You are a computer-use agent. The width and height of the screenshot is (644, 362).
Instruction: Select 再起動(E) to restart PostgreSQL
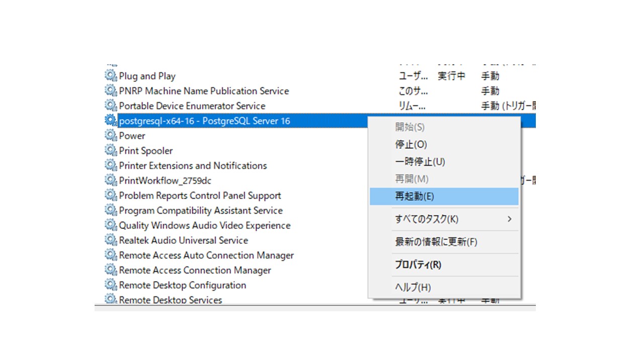[444, 197]
